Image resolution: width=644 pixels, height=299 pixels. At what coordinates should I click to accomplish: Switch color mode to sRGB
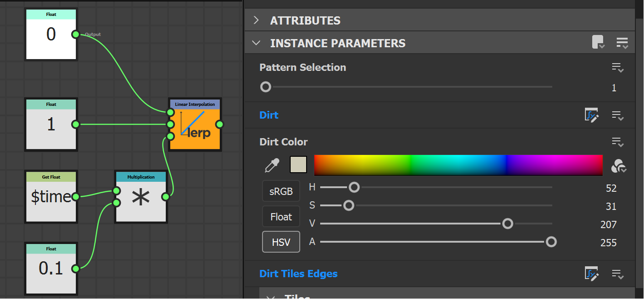click(x=281, y=191)
